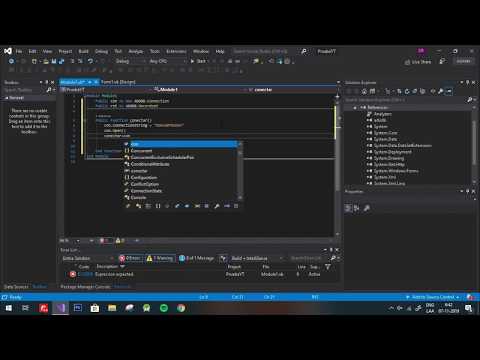480x360 pixels.
Task: Select conectar in the IntelliSense list
Action: coord(139,171)
